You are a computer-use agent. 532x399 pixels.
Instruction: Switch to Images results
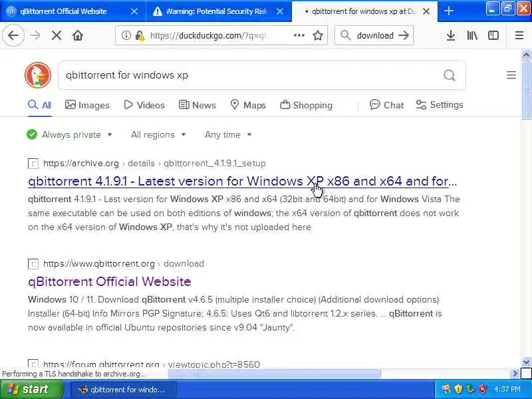pyautogui.click(x=87, y=105)
